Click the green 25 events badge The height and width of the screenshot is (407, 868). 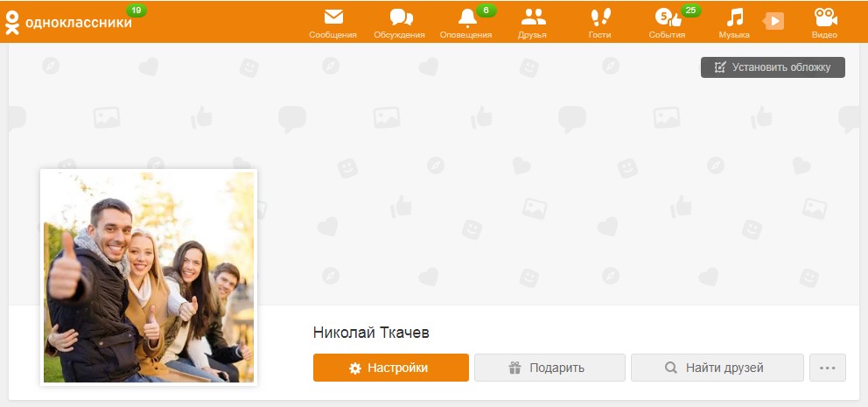(x=690, y=10)
